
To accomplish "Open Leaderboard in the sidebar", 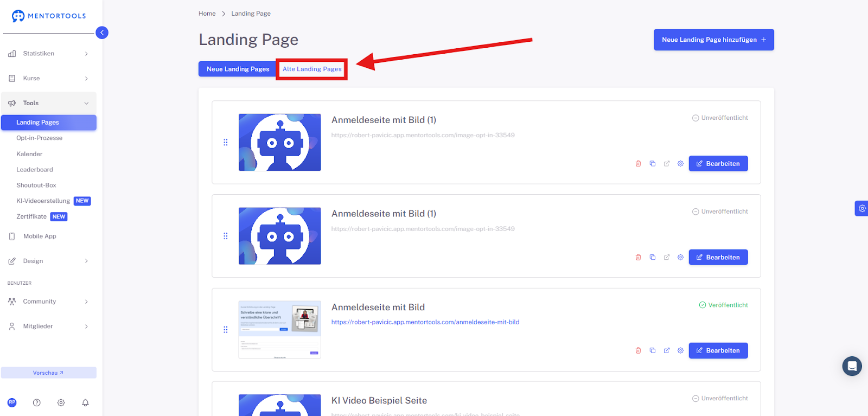I will pos(35,170).
